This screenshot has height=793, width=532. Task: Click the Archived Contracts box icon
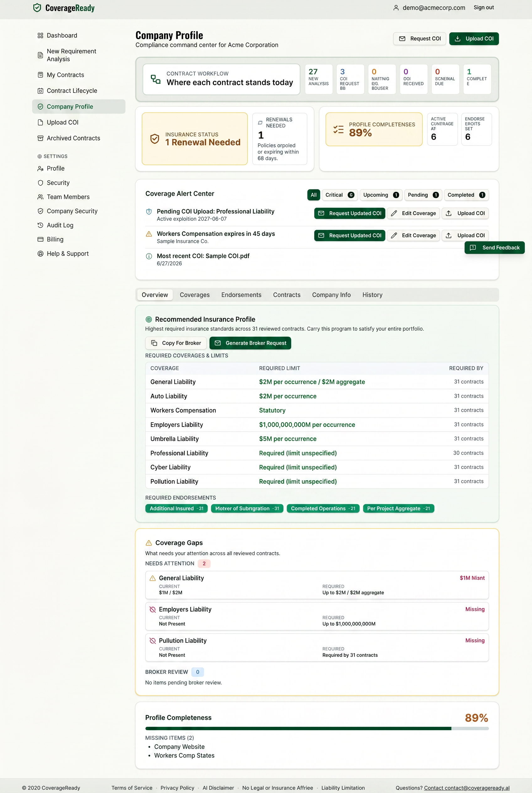click(x=40, y=138)
